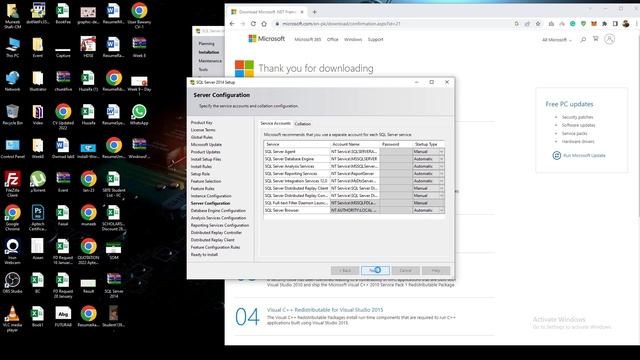This screenshot has width=640, height=360.
Task: Open the Book1 Excel file icon
Action: 38,317
